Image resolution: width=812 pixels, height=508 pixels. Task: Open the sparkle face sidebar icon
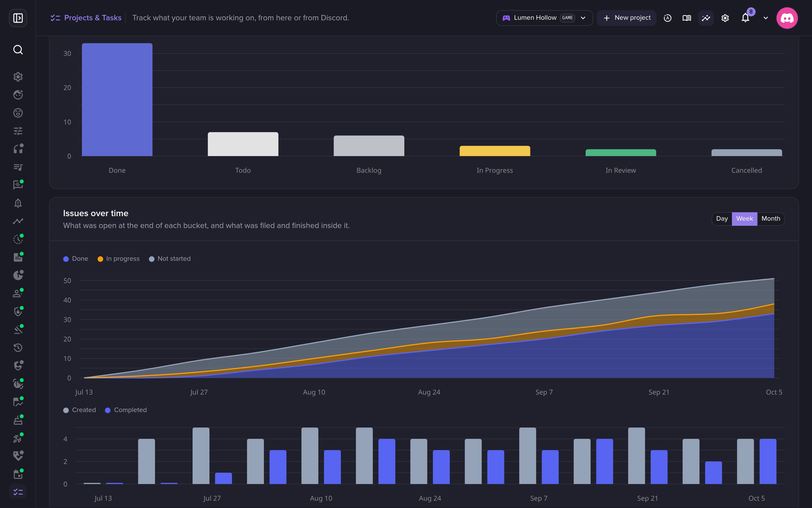(x=18, y=95)
